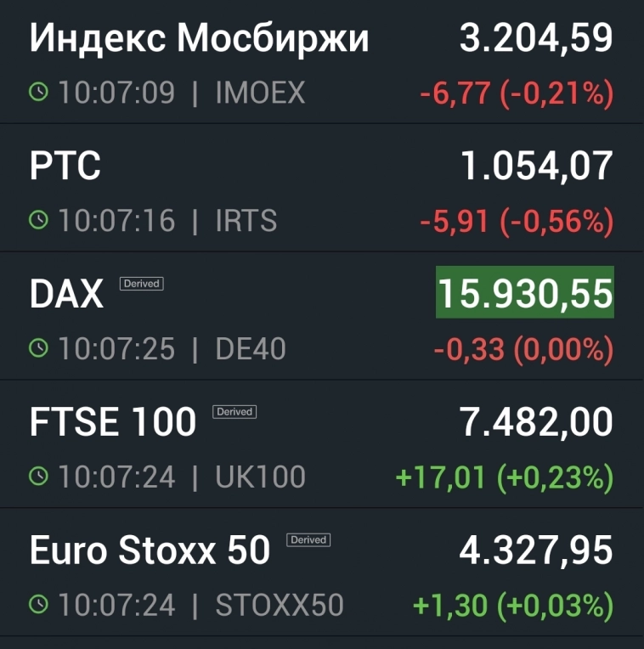Click the FTSE change +17,01 (+0,23%)
The image size is (644, 649).
click(x=505, y=477)
